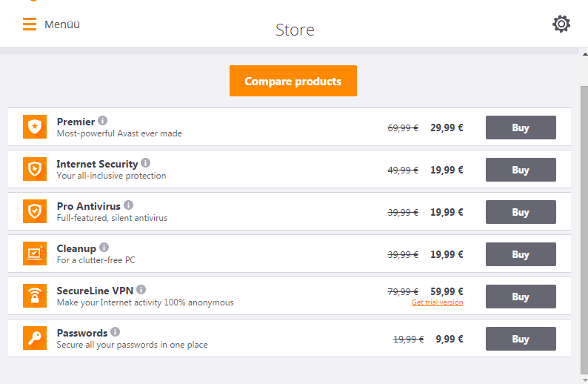Buy the Cleanup product
588x384 pixels.
click(521, 254)
